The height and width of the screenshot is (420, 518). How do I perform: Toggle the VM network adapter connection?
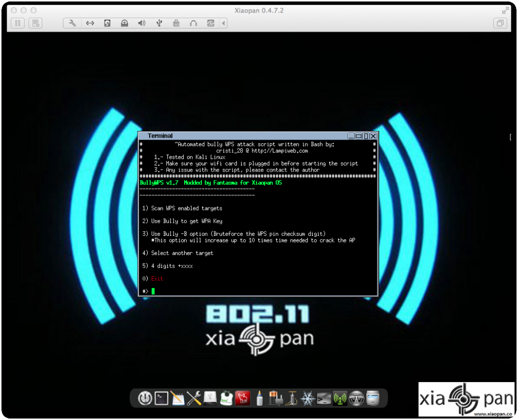click(90, 23)
